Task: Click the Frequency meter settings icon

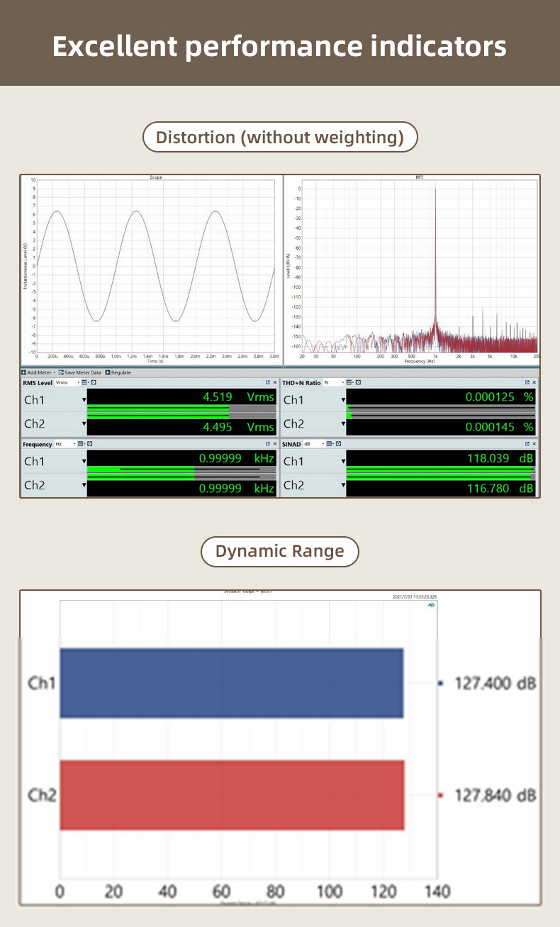Action: point(89,444)
